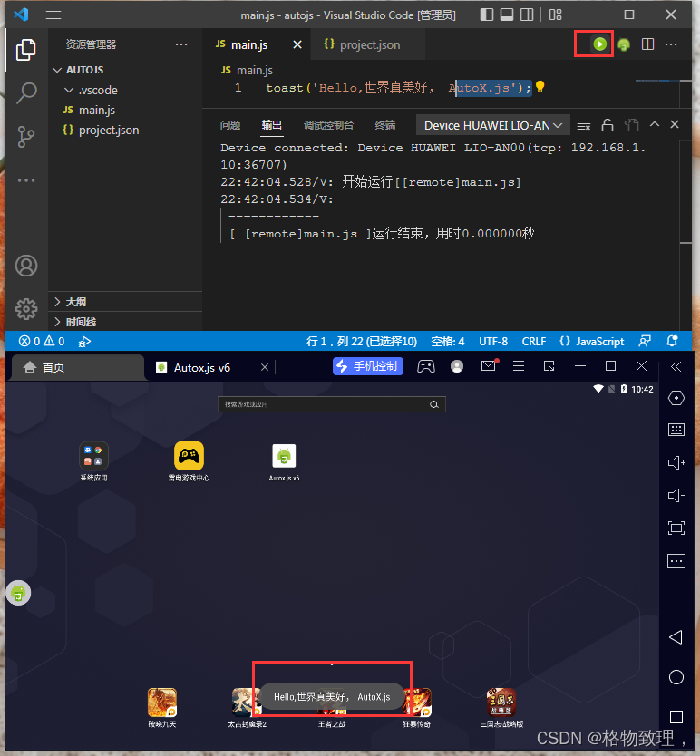700x756 pixels.
Task: Toggle the bottom panel layout
Action: (x=507, y=15)
